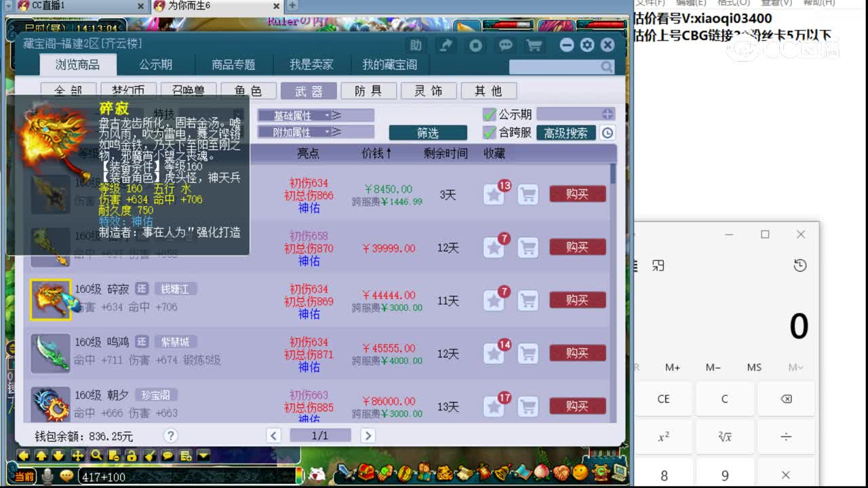Go to next page arrow in pagination

(368, 435)
